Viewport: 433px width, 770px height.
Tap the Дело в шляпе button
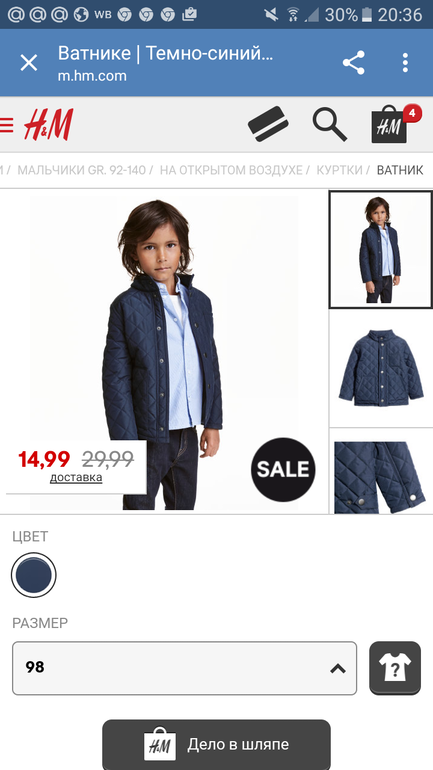pos(216,744)
